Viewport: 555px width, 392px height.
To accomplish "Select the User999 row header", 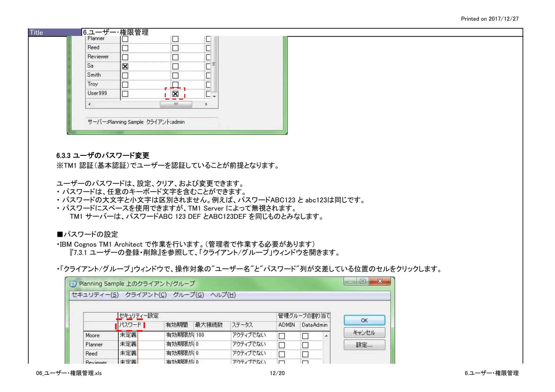I will click(x=103, y=93).
